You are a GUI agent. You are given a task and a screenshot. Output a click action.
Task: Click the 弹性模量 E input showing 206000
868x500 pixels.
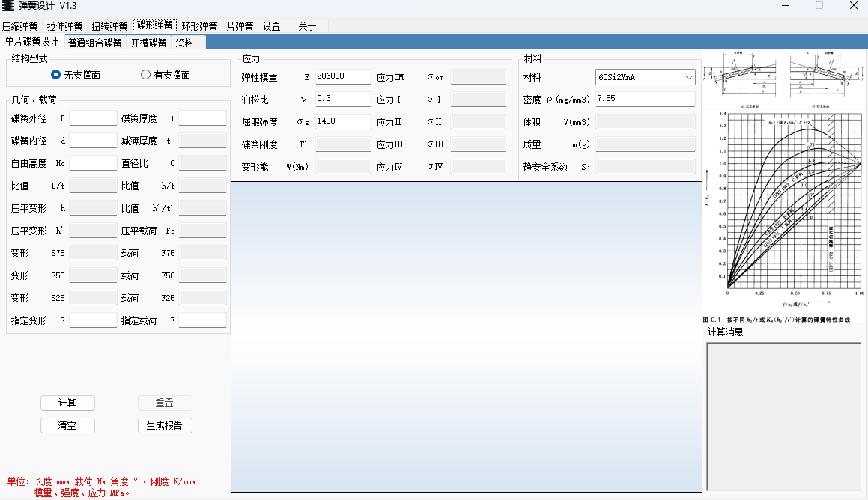pyautogui.click(x=342, y=76)
